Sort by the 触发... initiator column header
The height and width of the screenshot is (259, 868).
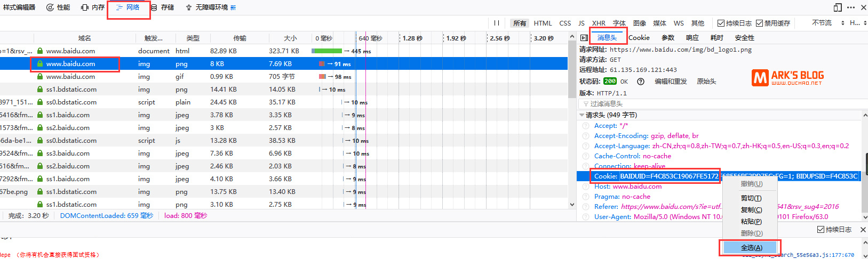pyautogui.click(x=154, y=38)
